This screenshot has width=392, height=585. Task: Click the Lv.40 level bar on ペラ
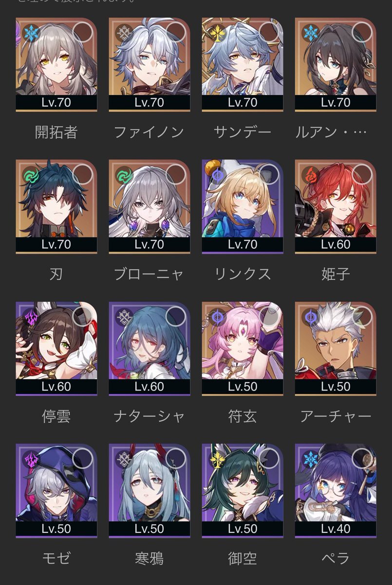pyautogui.click(x=336, y=528)
